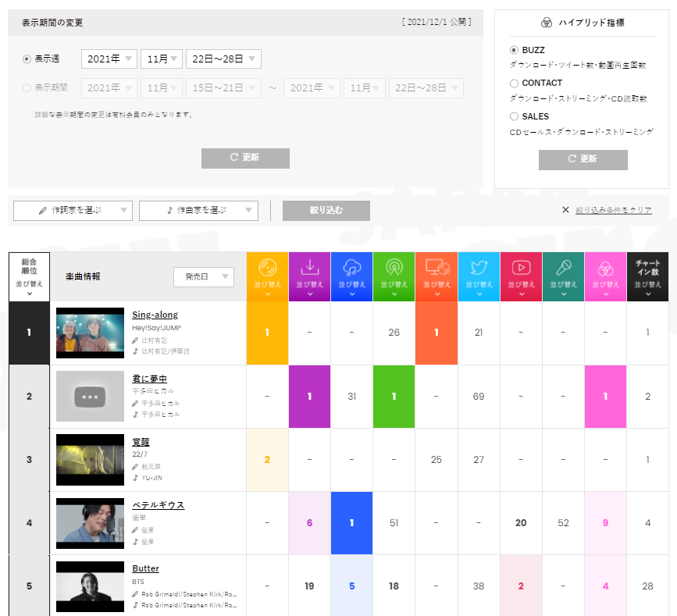Open the 作曲家を選ぶ composer dropdown
677x616 pixels.
click(198, 211)
